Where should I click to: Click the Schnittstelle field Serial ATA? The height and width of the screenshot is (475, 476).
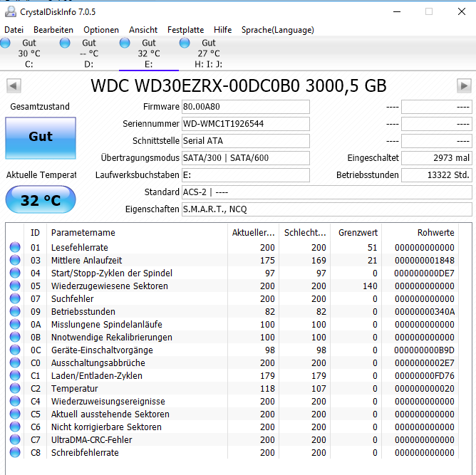[246, 141]
